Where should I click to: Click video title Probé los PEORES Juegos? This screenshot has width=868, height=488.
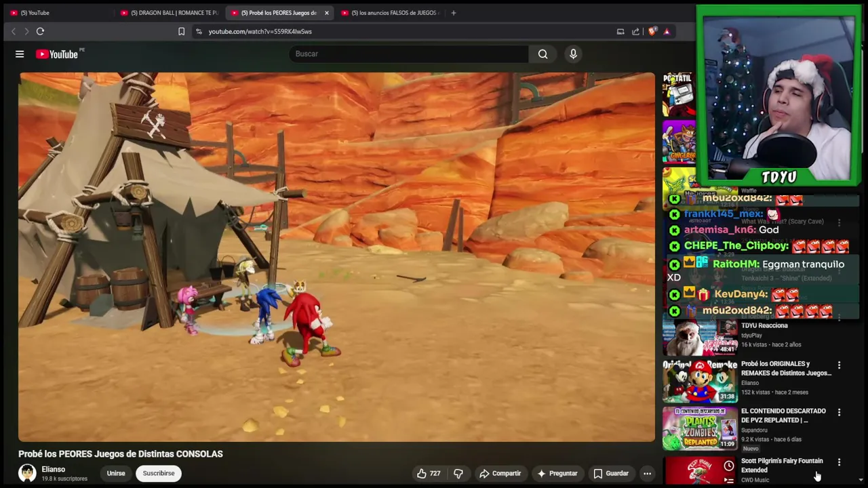(x=121, y=454)
